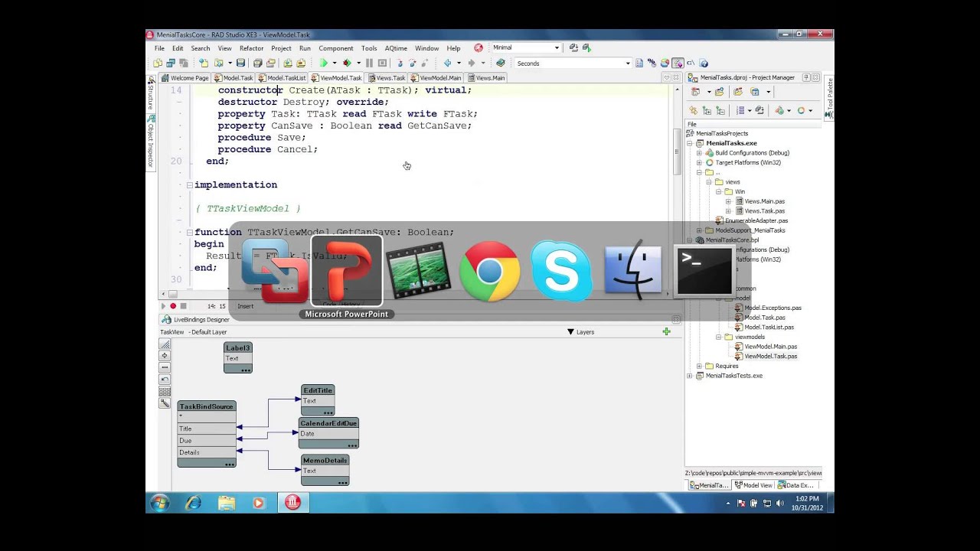Select Terminal in app switcher
This screenshot has width=980, height=551.
pos(704,270)
